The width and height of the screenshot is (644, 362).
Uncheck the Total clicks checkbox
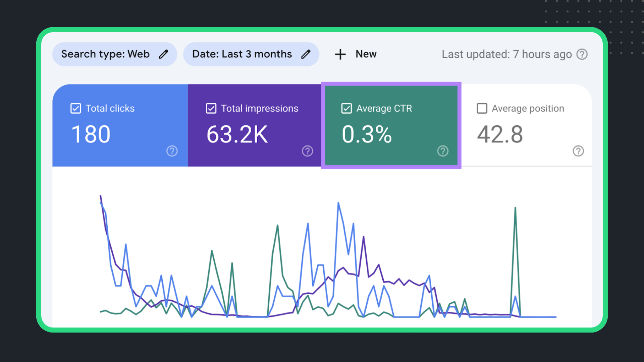click(x=76, y=109)
